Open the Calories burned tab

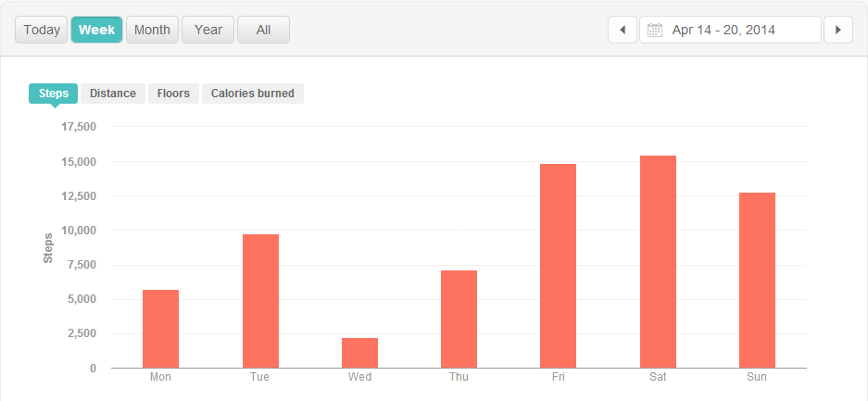252,94
